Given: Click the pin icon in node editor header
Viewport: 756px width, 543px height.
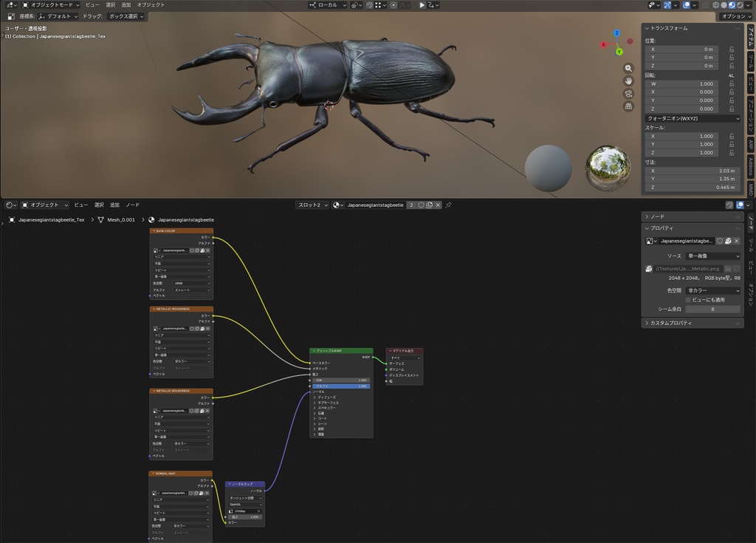Looking at the screenshot, I should click(x=448, y=205).
